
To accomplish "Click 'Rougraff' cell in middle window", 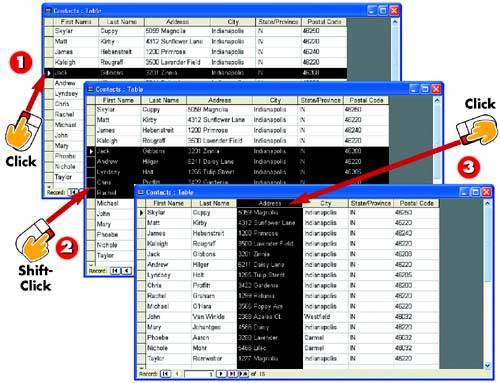I will [164, 141].
